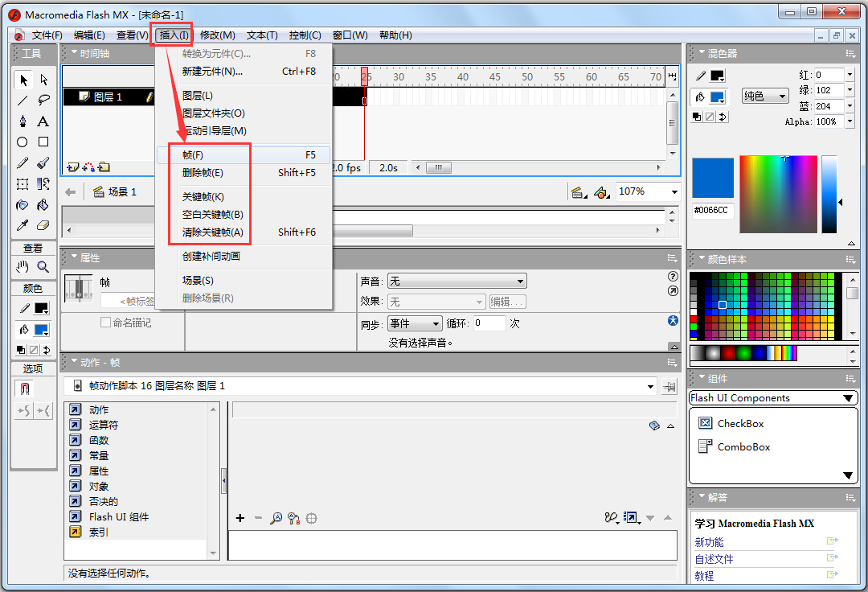Select the Subselection tool
This screenshot has height=592, width=868.
point(43,80)
